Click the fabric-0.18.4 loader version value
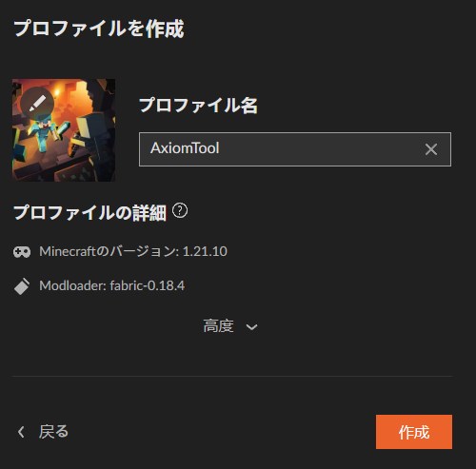Image resolution: width=476 pixels, height=469 pixels. point(148,285)
